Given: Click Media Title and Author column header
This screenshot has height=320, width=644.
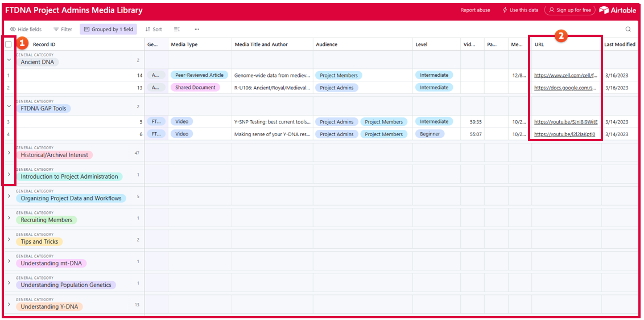Looking at the screenshot, I should click(273, 44).
